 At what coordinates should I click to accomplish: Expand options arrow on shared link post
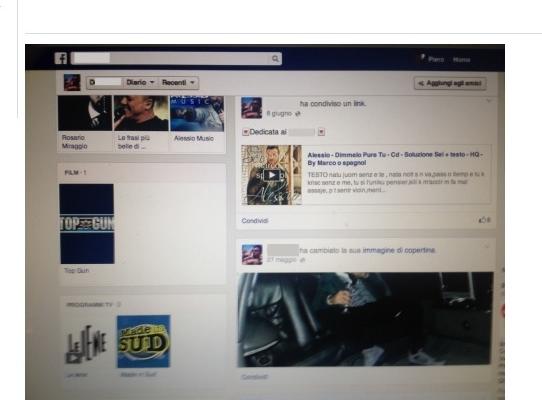pos(488,101)
